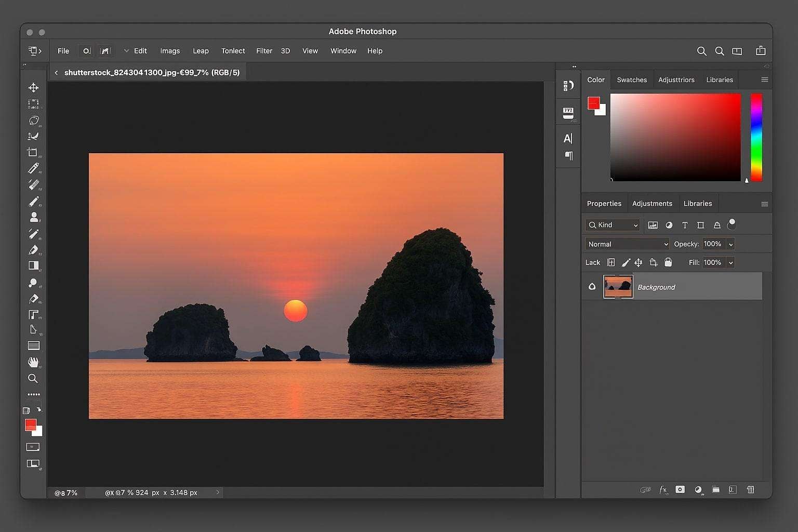Expand the chevron before Edit menu
The width and height of the screenshot is (798, 532).
click(126, 51)
